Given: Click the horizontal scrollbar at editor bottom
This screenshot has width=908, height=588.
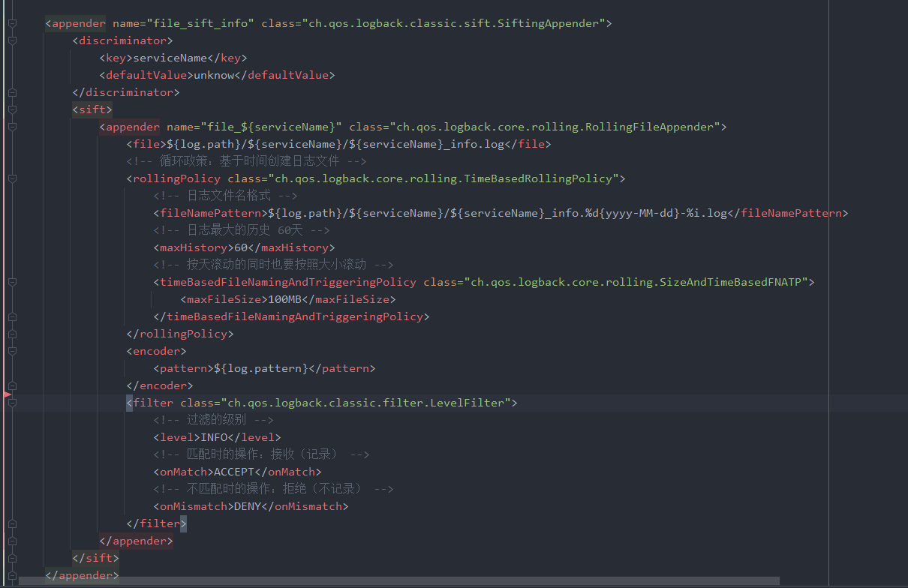Looking at the screenshot, I should (399, 581).
